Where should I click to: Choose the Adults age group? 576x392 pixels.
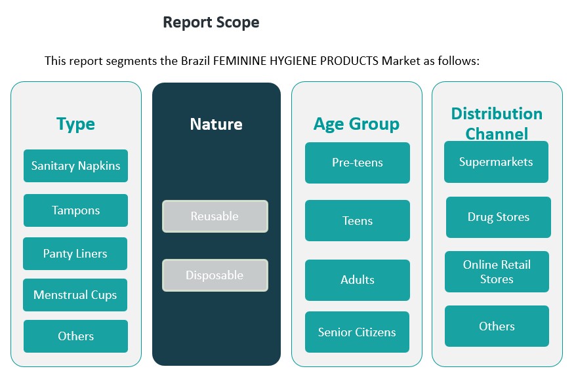(358, 280)
